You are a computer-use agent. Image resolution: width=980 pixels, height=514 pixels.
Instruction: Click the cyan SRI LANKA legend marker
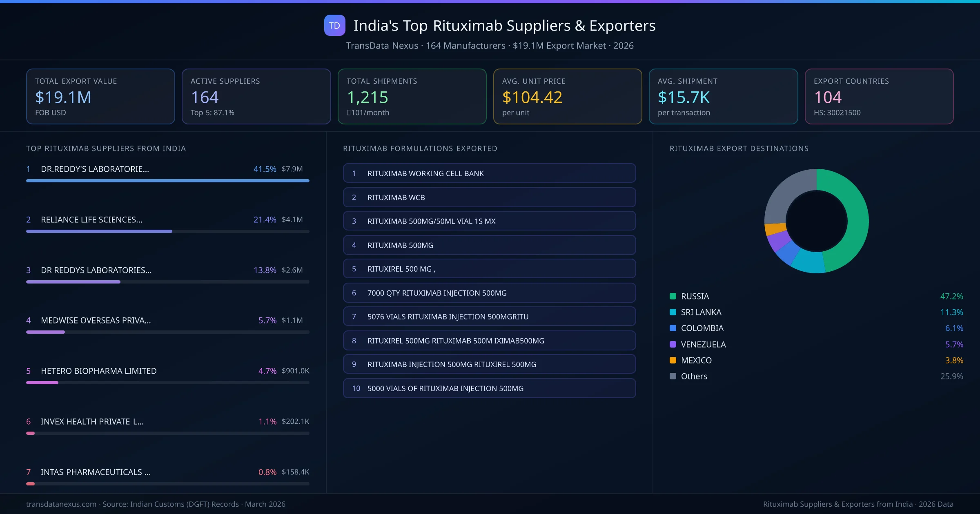[673, 312]
